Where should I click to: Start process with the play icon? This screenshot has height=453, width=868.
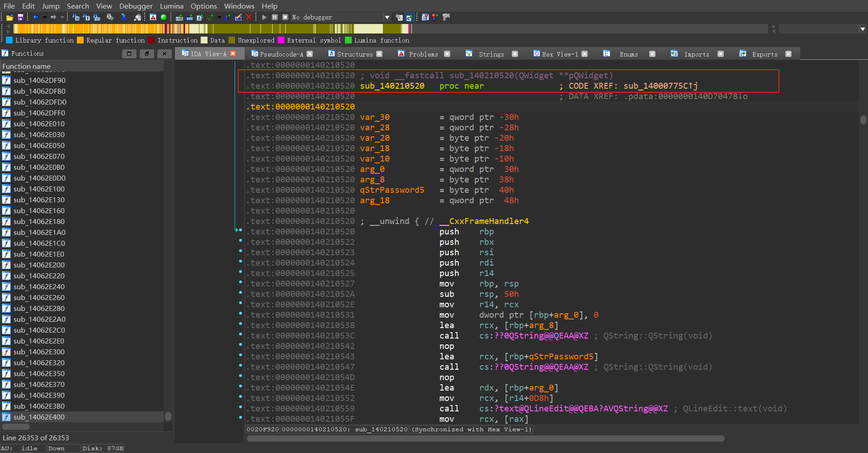[x=264, y=17]
